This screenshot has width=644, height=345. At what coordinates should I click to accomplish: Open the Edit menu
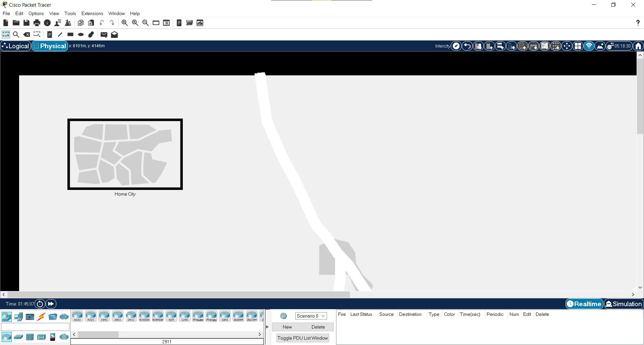[x=19, y=13]
